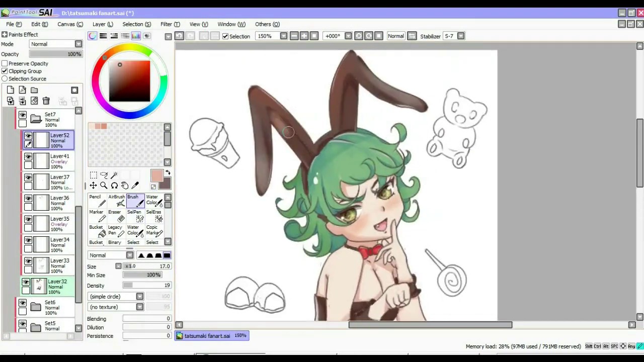Flip the canvas view horizontally
The height and width of the screenshot is (362, 644).
point(412,36)
